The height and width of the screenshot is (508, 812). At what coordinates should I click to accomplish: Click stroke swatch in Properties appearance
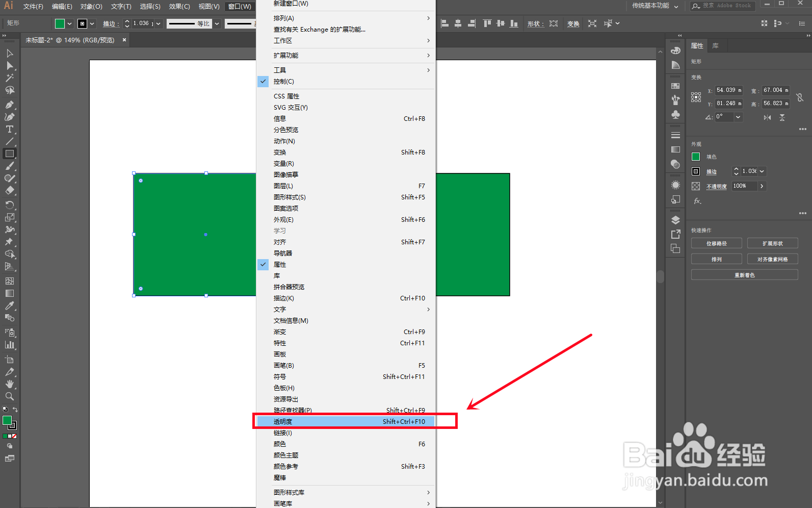pos(696,171)
